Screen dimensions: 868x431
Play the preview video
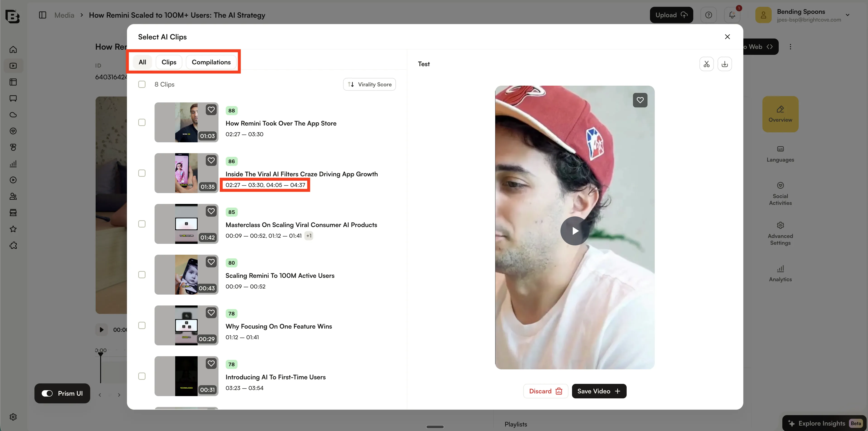click(x=575, y=231)
